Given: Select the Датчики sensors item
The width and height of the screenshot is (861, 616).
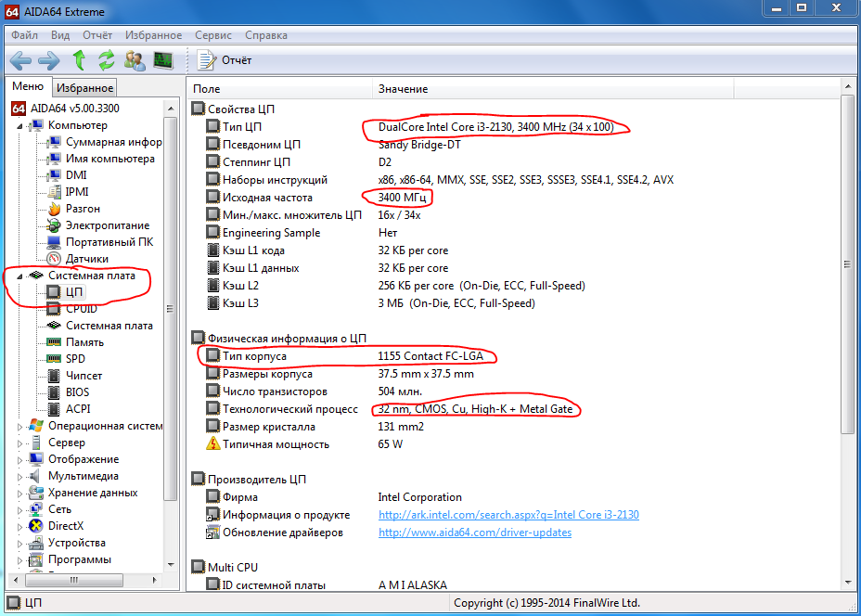Looking at the screenshot, I should 86,259.
